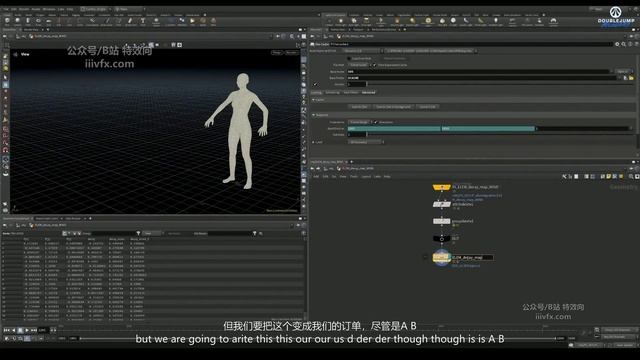Click Save to Disk in Background button
Image resolution: width=640 pixels, height=360 pixels.
tap(393, 107)
